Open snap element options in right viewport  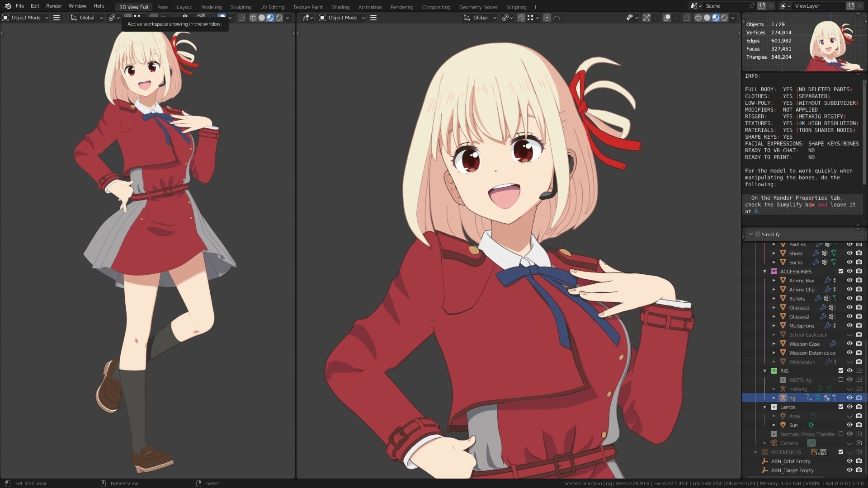coord(533,18)
